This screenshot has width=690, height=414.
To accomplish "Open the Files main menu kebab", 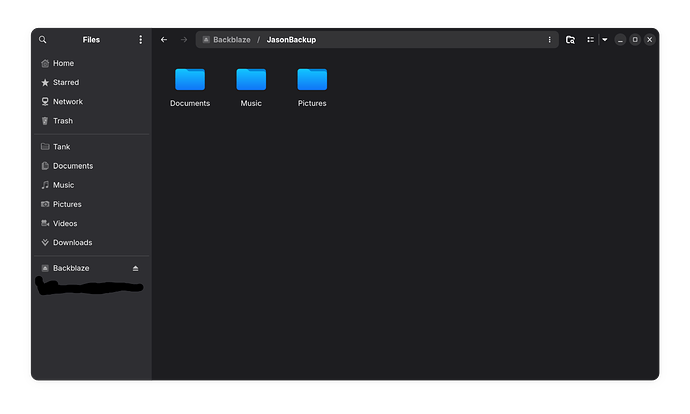I will pyautogui.click(x=140, y=40).
